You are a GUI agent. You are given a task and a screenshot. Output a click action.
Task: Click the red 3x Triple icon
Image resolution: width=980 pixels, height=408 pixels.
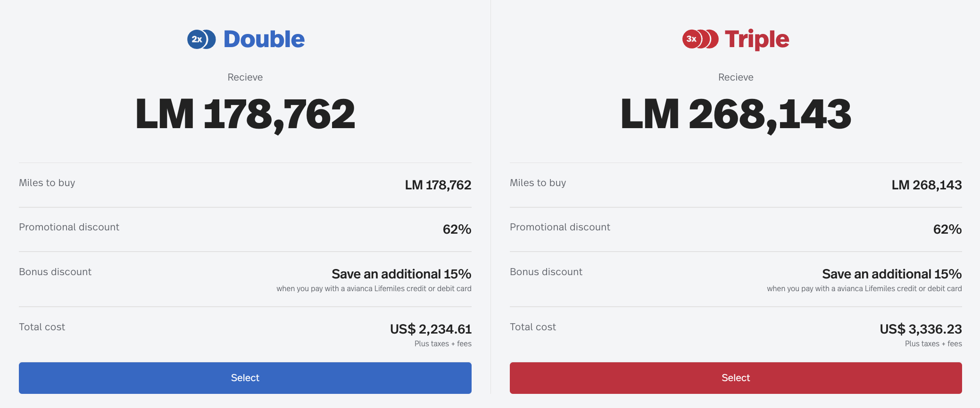tap(700, 39)
